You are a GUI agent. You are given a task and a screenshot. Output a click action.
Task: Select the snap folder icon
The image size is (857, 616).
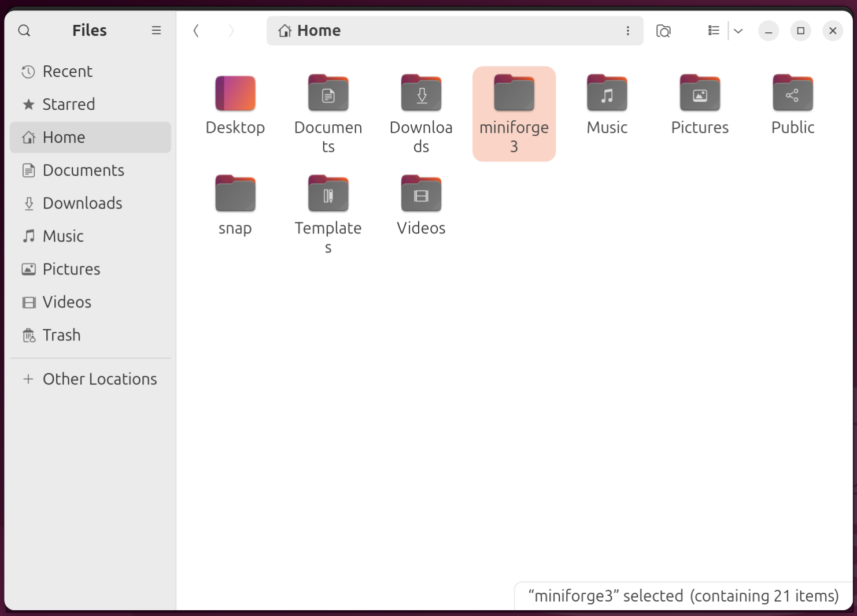click(x=235, y=194)
